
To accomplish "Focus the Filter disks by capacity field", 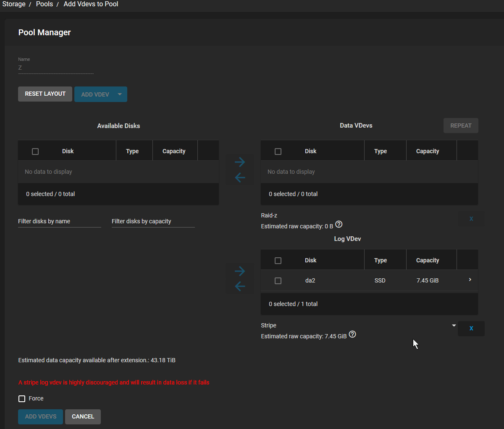I will point(153,221).
